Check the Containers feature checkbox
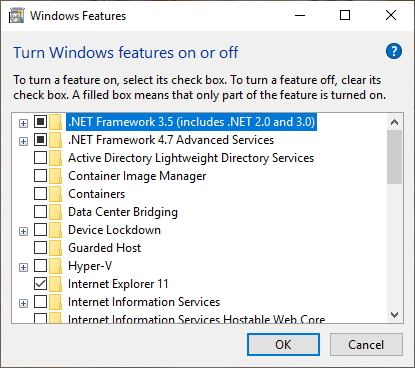 click(x=40, y=194)
